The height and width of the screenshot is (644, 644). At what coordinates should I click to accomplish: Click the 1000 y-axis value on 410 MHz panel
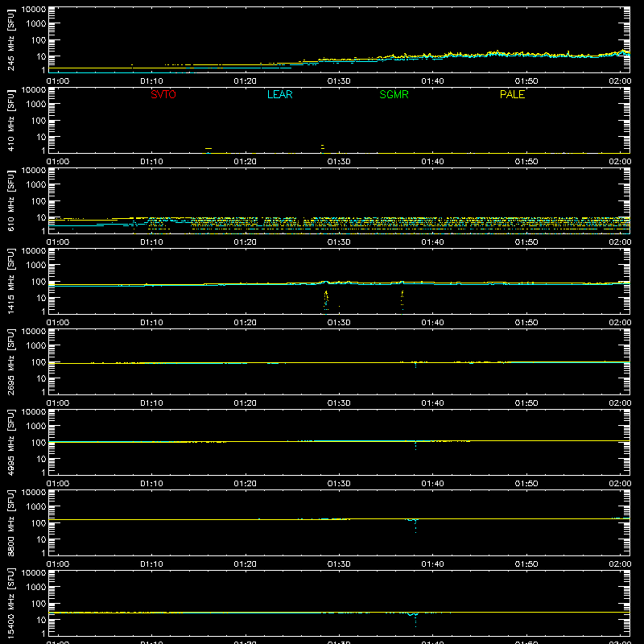click(x=36, y=104)
